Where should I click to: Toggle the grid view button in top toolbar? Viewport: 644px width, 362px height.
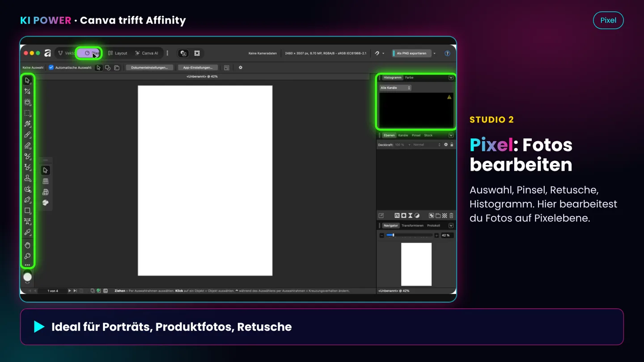click(197, 53)
